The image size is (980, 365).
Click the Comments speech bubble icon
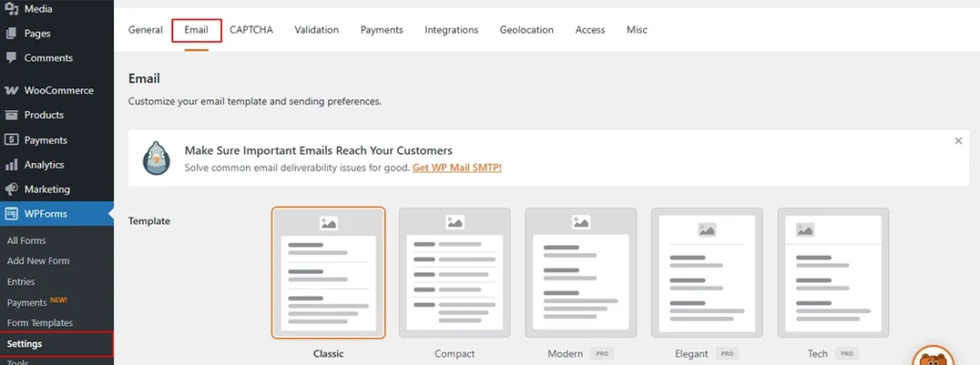pos(11,57)
